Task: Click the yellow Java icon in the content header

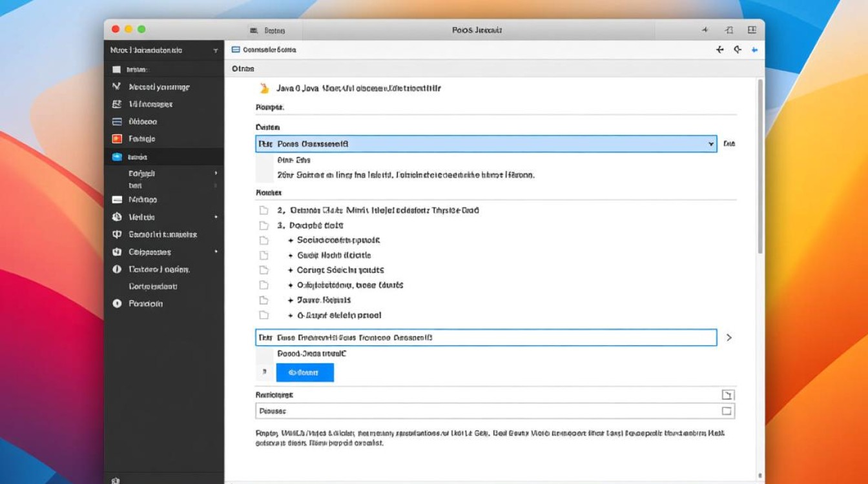Action: tap(263, 88)
